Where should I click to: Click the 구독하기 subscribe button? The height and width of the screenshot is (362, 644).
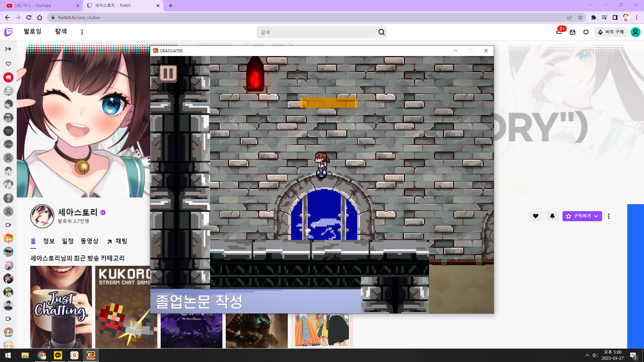point(582,216)
